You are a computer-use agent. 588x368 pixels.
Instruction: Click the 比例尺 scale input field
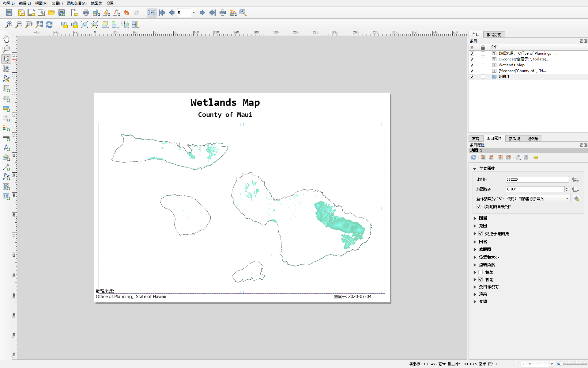pos(537,179)
